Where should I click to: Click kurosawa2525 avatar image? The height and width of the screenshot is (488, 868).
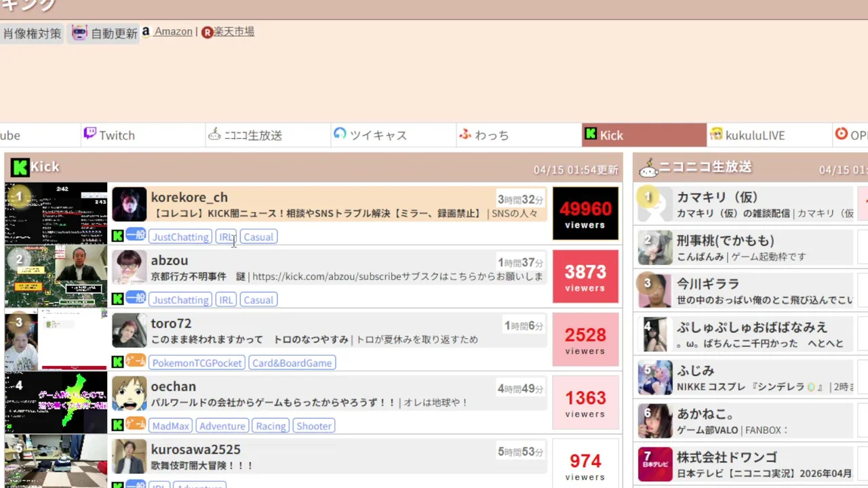129,456
